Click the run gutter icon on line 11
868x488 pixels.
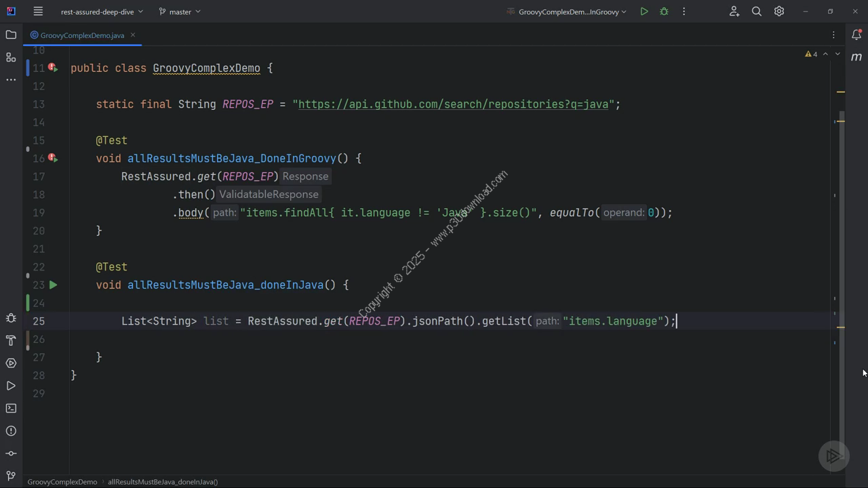pyautogui.click(x=53, y=68)
